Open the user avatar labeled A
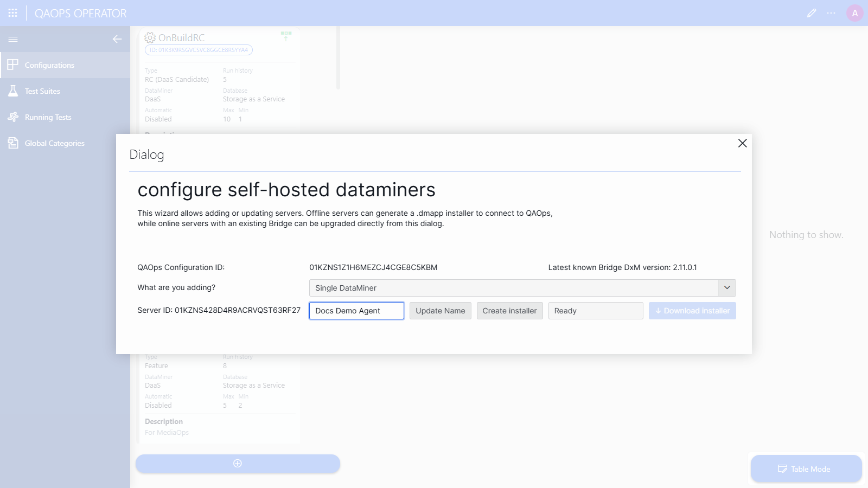The image size is (868, 488). [855, 13]
